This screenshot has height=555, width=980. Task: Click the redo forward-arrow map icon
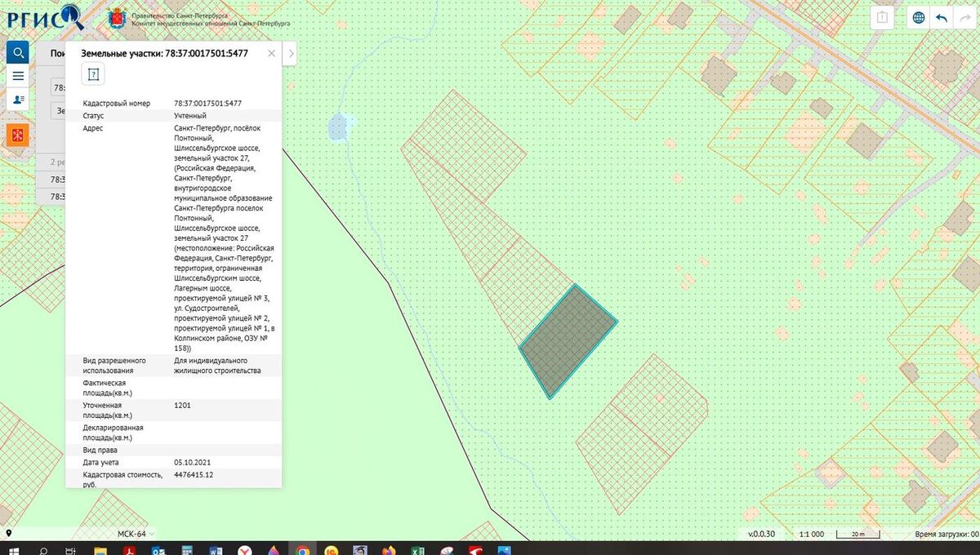pyautogui.click(x=964, y=17)
